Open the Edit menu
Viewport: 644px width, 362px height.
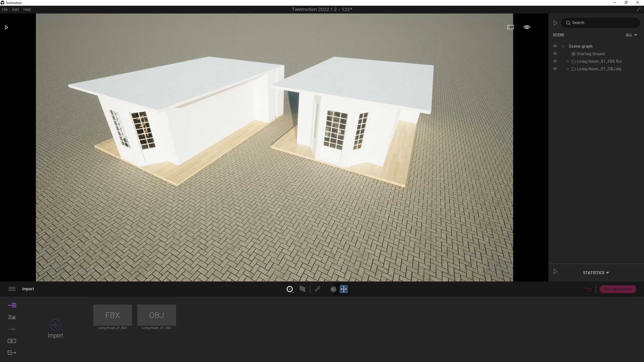(x=15, y=9)
